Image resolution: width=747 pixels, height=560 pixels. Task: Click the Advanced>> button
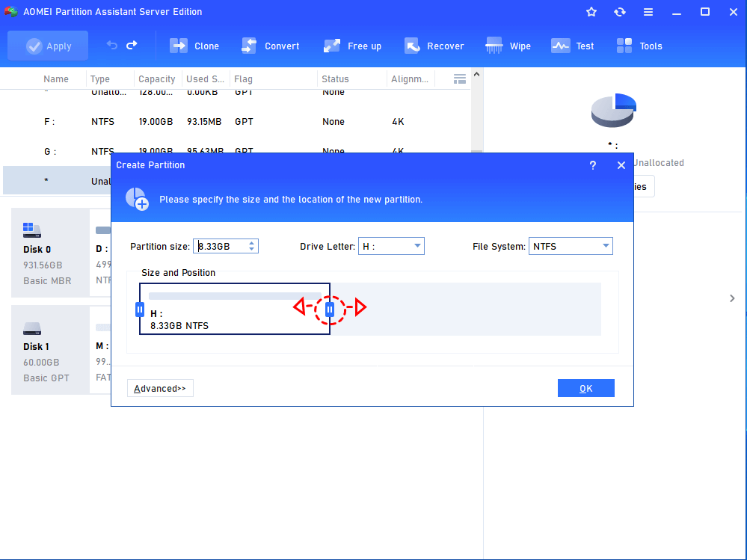click(160, 388)
